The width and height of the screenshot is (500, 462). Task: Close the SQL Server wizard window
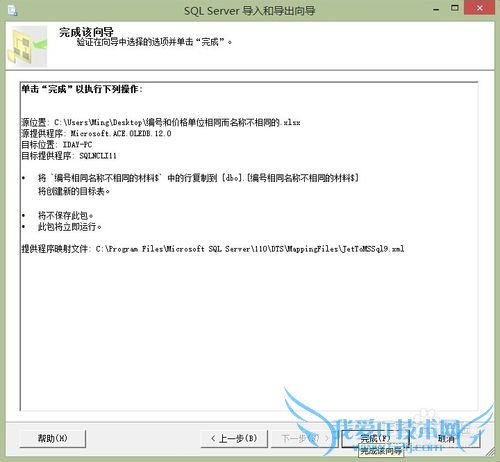tap(479, 8)
